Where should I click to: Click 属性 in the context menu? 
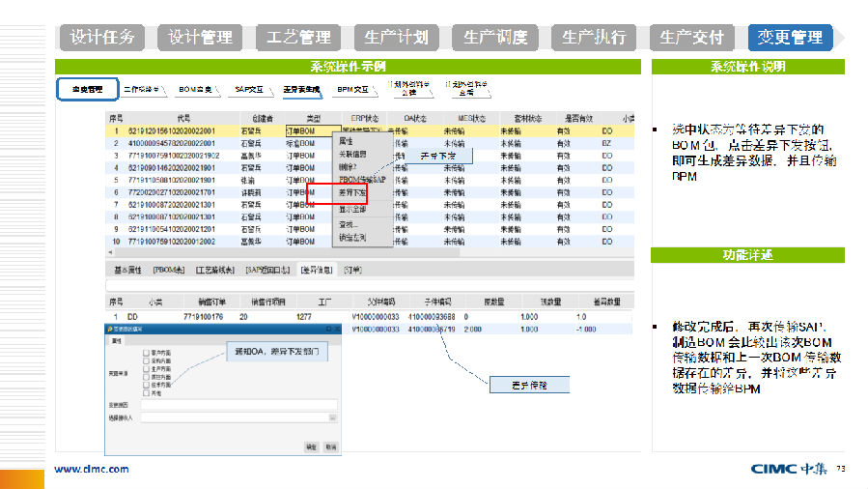click(x=346, y=141)
